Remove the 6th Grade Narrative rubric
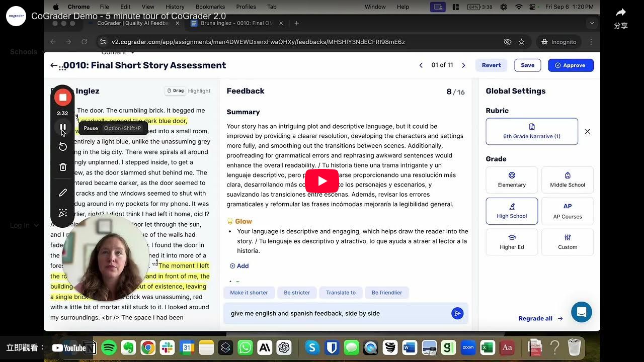Image resolution: width=644 pixels, height=362 pixels. click(587, 131)
